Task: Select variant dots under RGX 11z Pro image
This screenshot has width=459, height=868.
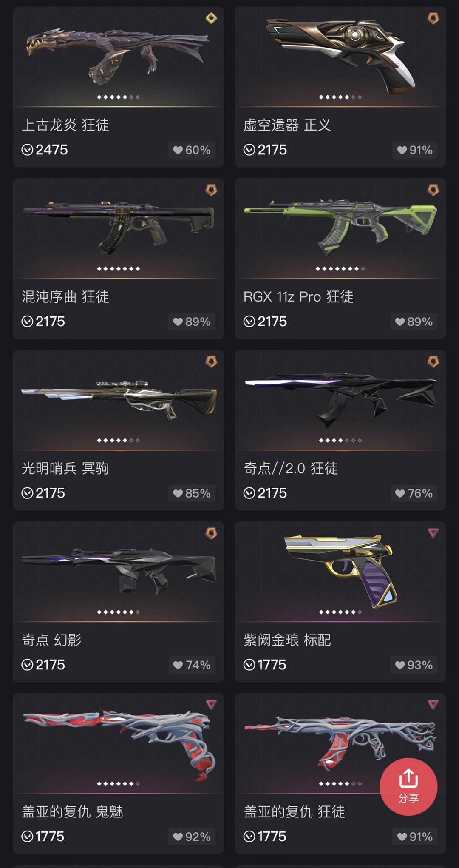Action: [340, 269]
